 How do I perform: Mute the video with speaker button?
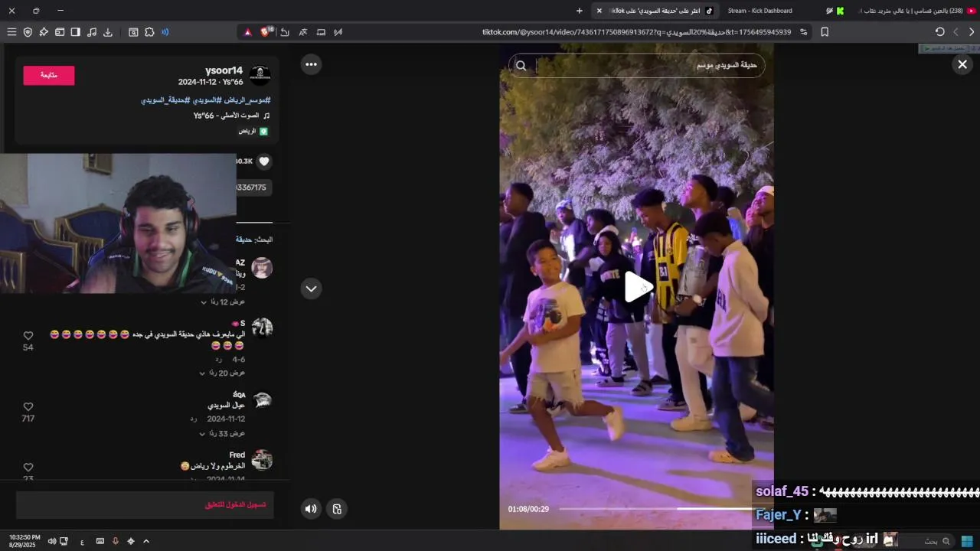pyautogui.click(x=311, y=509)
